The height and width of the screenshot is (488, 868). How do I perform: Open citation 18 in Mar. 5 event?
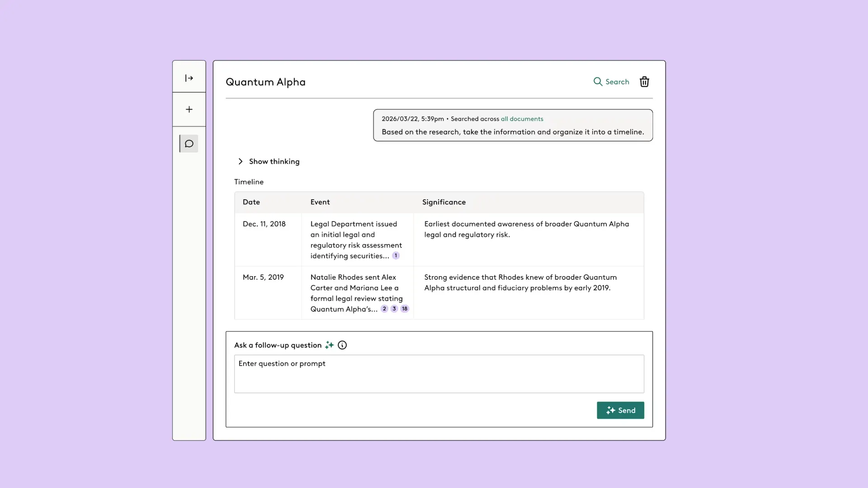pos(405,309)
